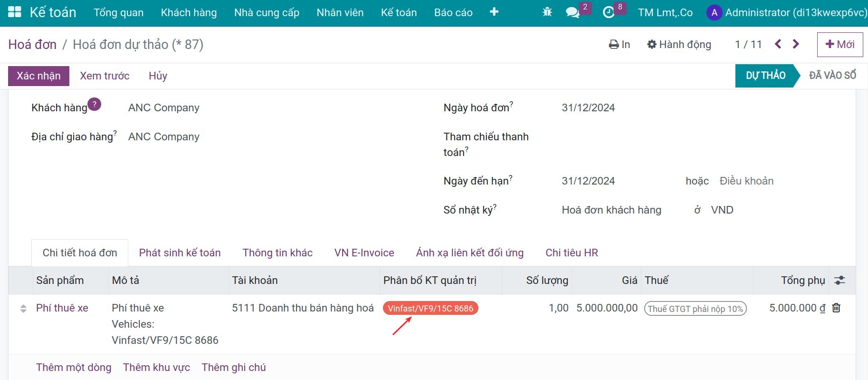Select the DỰ THẢO status
Screen dimensions: 868x380
click(765, 76)
